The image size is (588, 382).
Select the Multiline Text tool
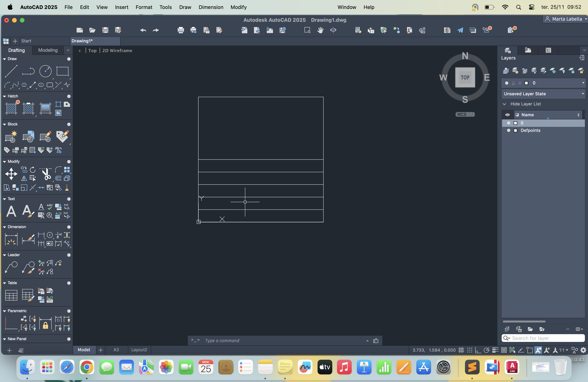[x=11, y=211]
